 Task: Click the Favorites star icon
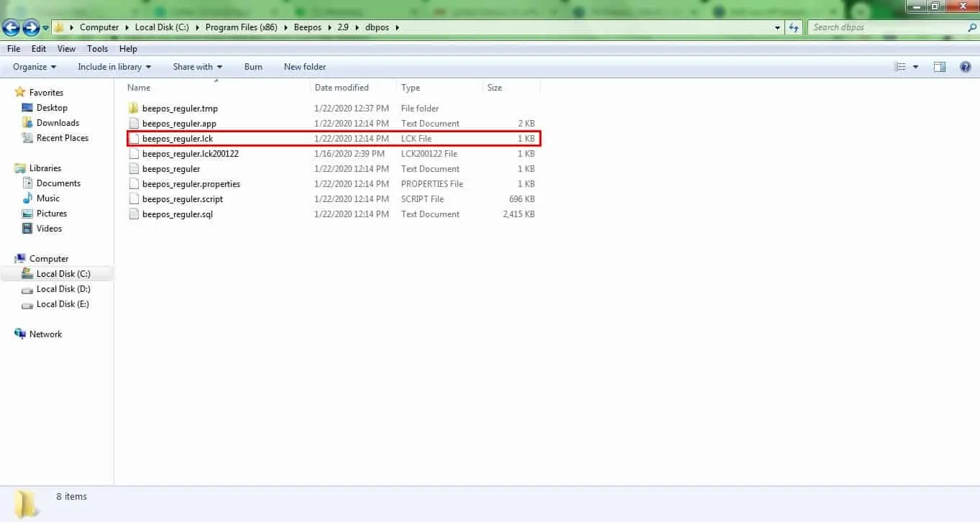click(20, 93)
